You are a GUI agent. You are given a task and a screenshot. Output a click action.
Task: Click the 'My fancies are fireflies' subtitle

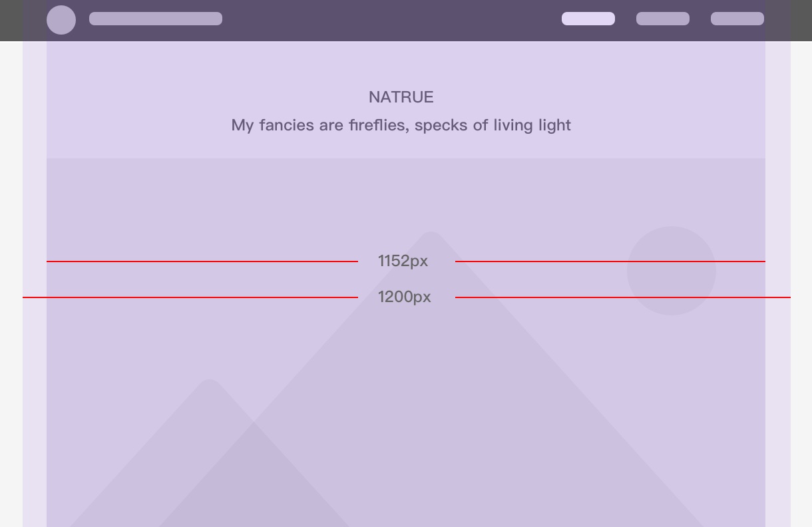401,125
